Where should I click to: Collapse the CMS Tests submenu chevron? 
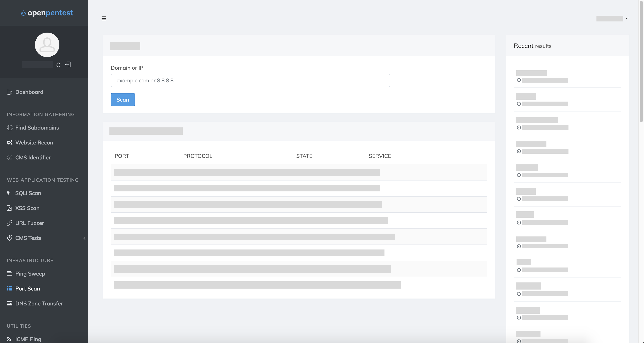click(84, 238)
